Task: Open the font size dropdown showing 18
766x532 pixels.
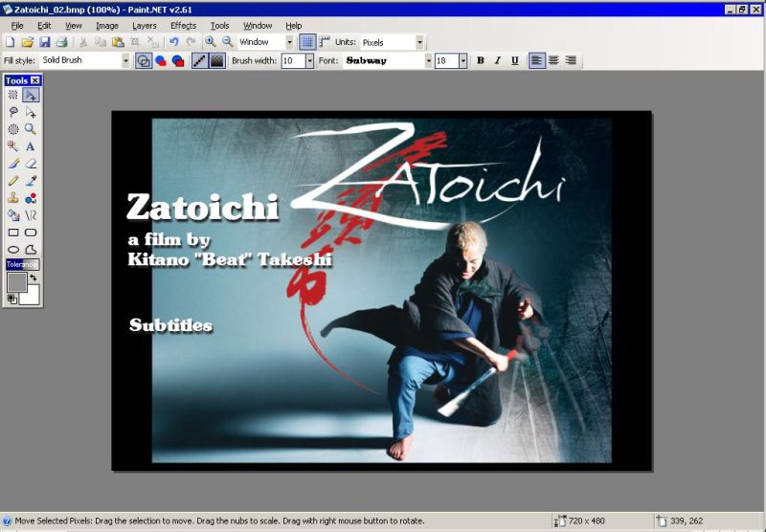Action: 462,60
